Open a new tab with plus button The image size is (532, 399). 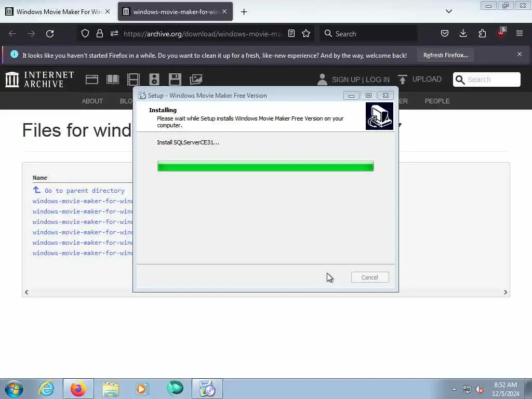(x=244, y=12)
